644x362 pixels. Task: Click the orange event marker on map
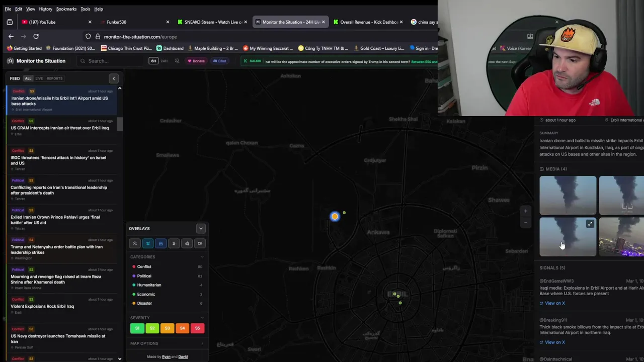(335, 216)
